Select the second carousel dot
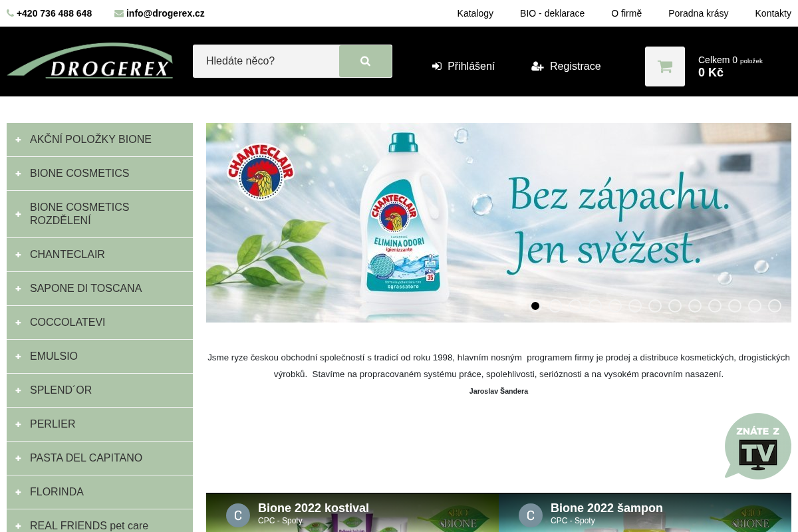The image size is (798, 532). point(555,306)
